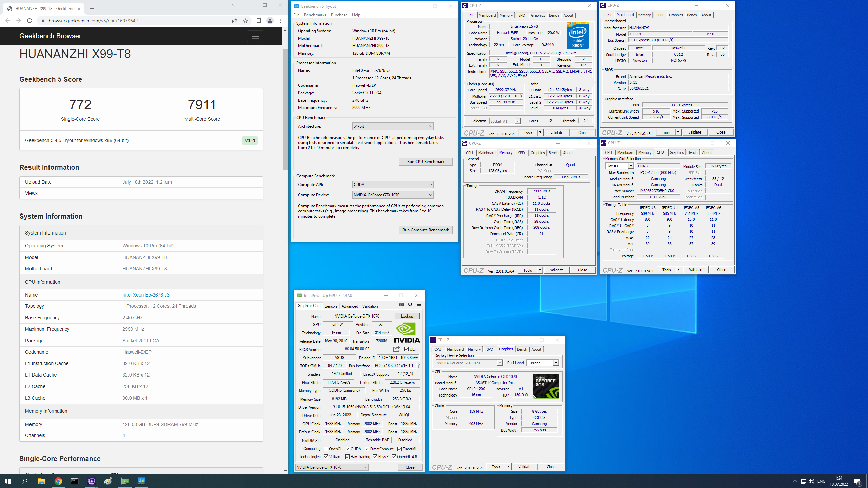Open the Benchmarks menu in Geekbench

pyautogui.click(x=315, y=15)
